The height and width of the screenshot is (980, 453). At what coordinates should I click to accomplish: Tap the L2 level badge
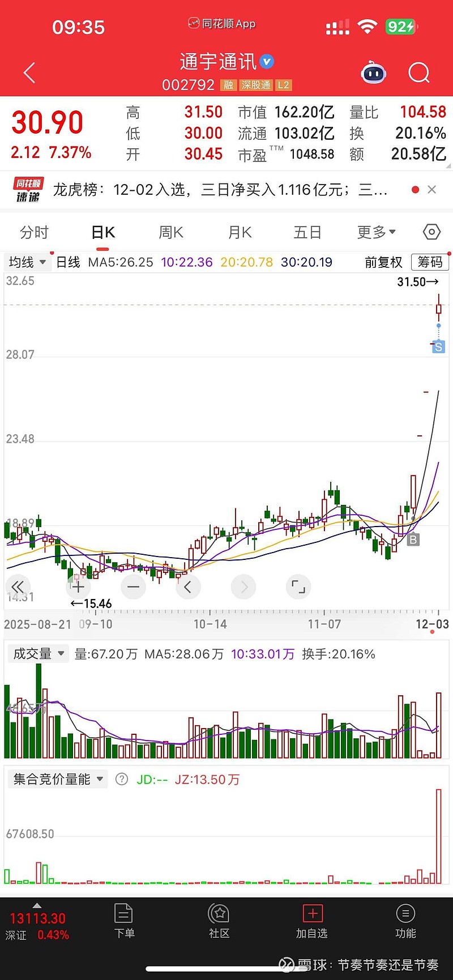pyautogui.click(x=283, y=85)
